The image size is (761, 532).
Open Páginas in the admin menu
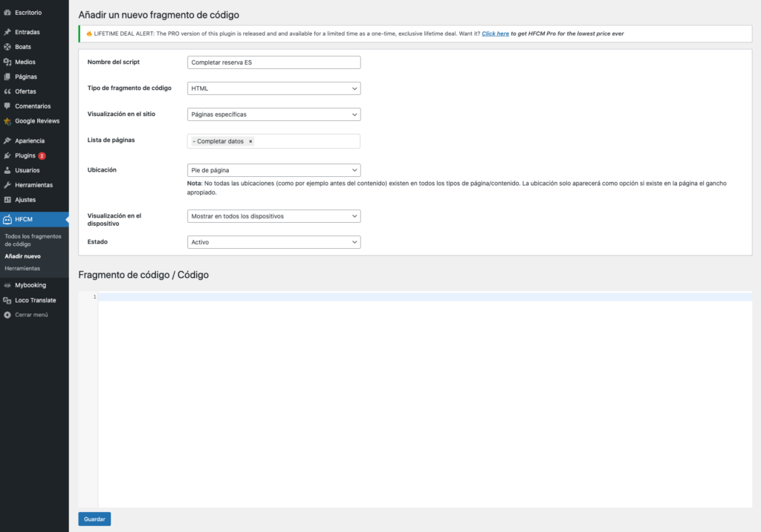click(26, 77)
